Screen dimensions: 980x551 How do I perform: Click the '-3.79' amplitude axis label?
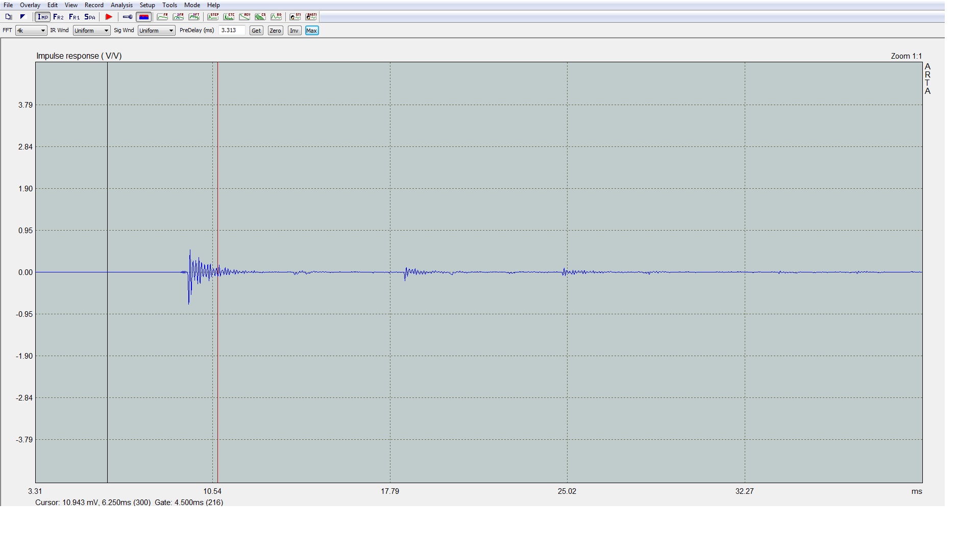(24, 440)
